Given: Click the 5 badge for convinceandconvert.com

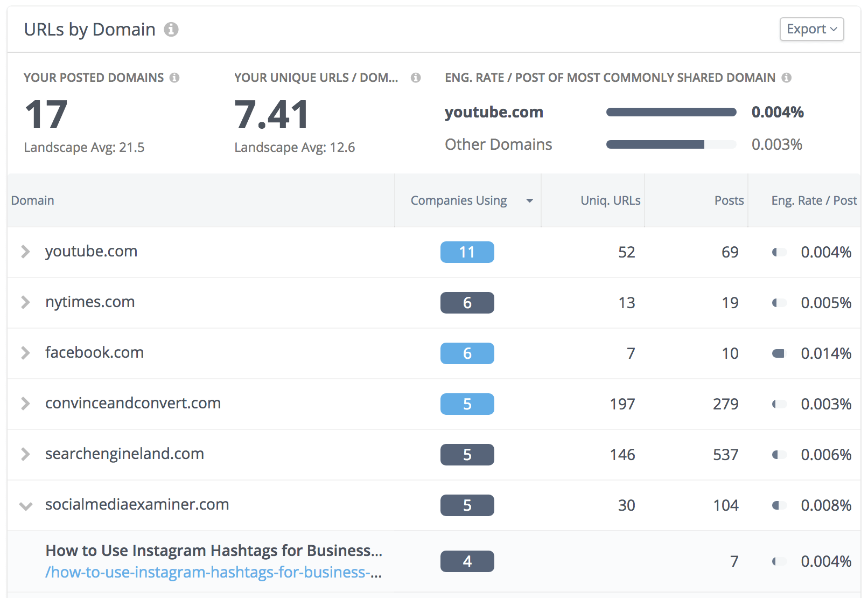Looking at the screenshot, I should [x=467, y=404].
